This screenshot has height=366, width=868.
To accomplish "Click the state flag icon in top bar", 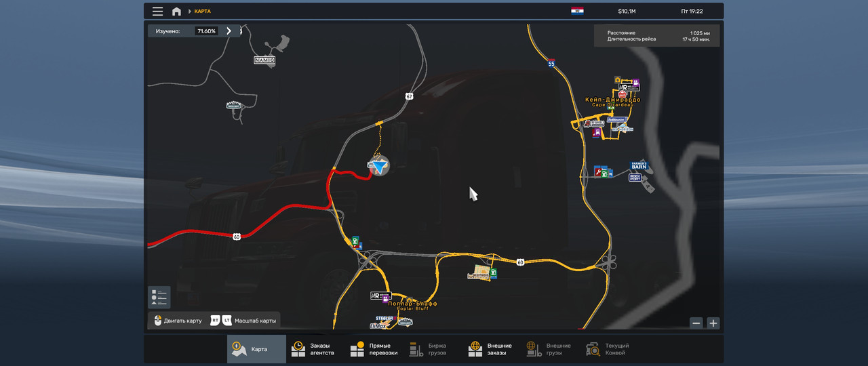I will [x=577, y=11].
